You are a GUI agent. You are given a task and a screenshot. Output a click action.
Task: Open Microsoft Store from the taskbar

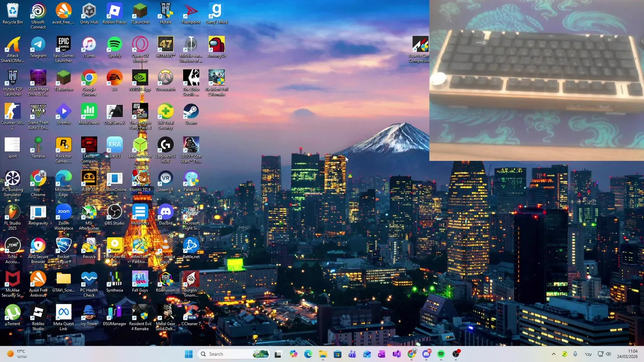[337, 354]
